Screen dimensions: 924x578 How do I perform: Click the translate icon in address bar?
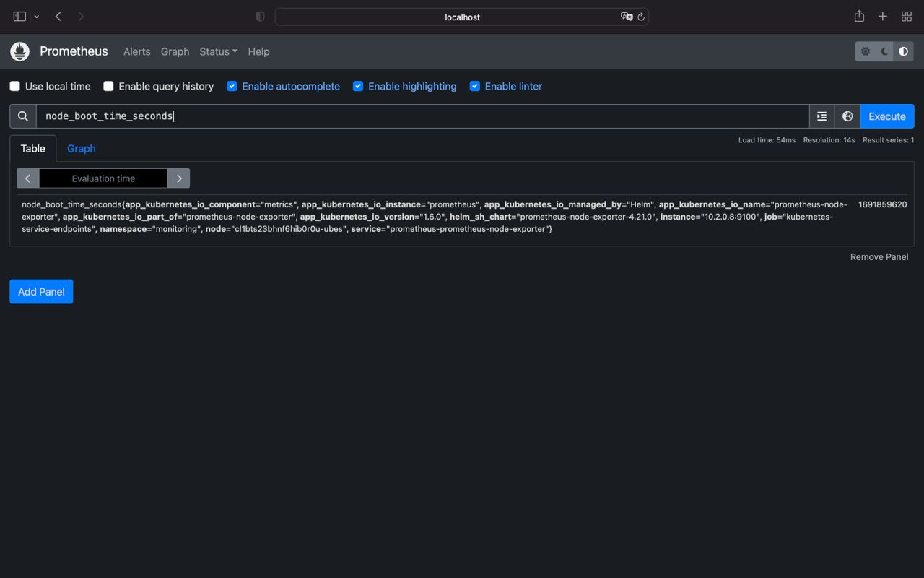tap(626, 17)
